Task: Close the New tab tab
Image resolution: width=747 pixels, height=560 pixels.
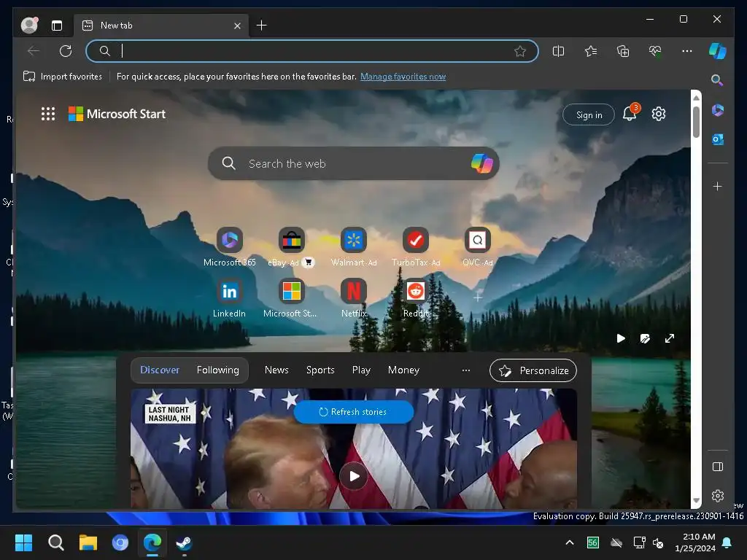Action: 237,26
